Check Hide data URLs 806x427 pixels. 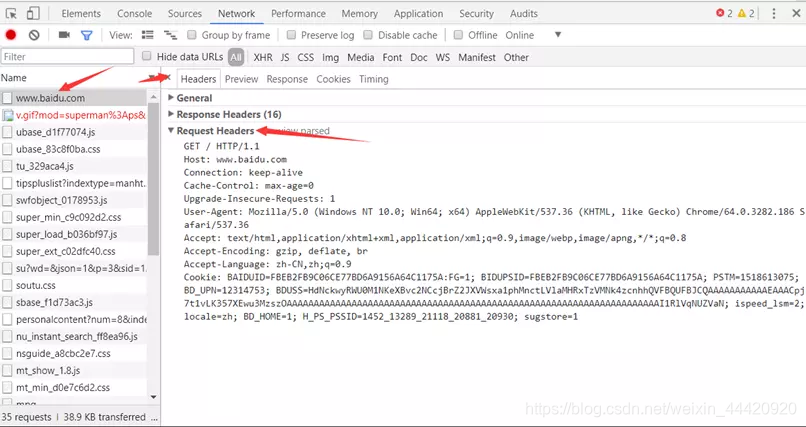(147, 56)
